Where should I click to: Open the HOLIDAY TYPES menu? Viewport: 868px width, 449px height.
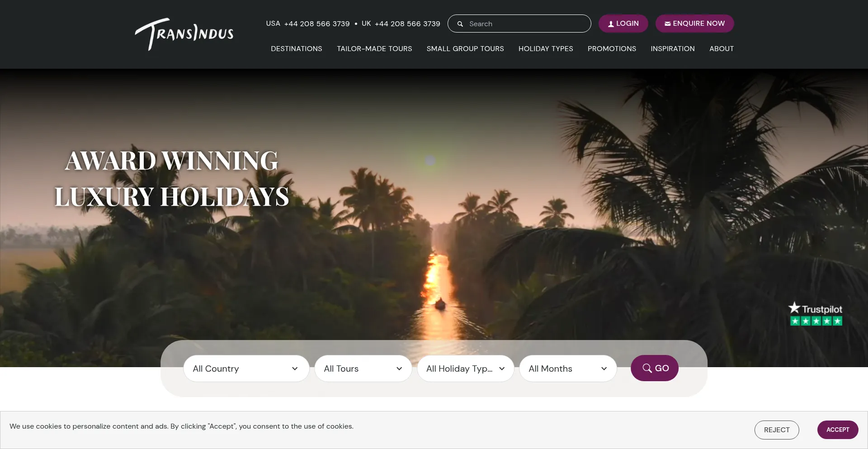click(x=546, y=49)
